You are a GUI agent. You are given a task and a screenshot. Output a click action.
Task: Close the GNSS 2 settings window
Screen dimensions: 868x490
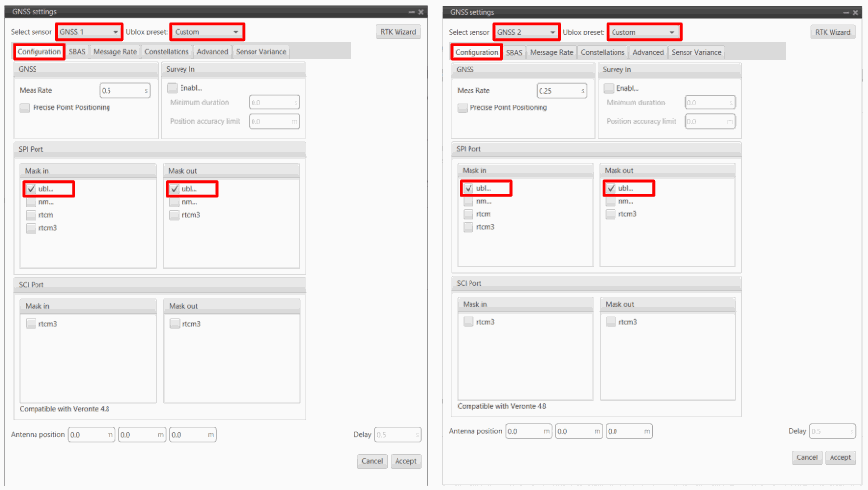pos(857,12)
